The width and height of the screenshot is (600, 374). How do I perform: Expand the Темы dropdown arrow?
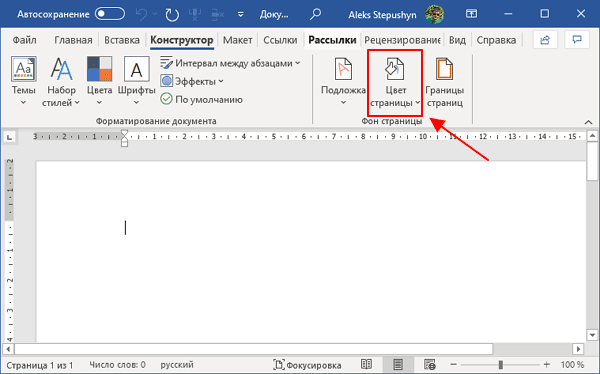click(24, 103)
